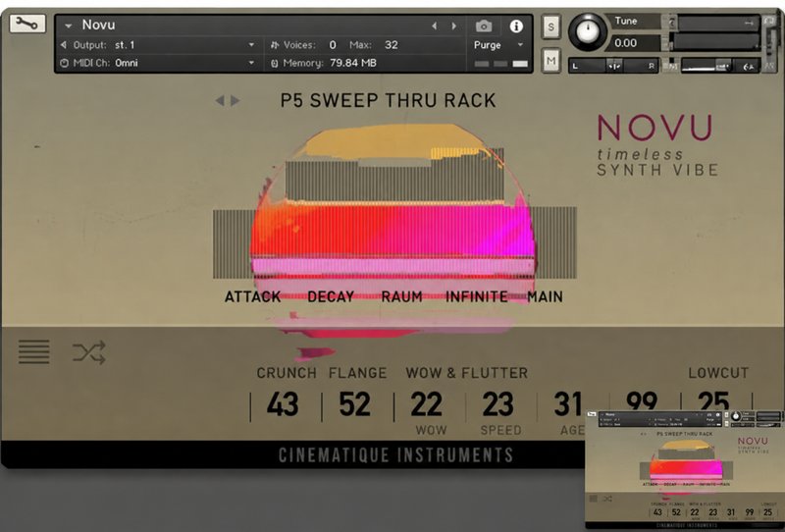Select the MAIN control label
Screen dimensions: 785x532
(545, 296)
